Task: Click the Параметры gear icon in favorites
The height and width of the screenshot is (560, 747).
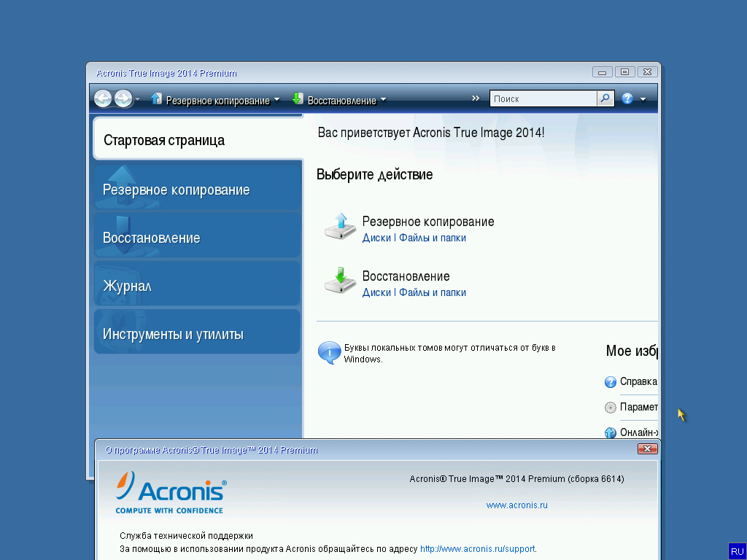Action: coord(611,408)
